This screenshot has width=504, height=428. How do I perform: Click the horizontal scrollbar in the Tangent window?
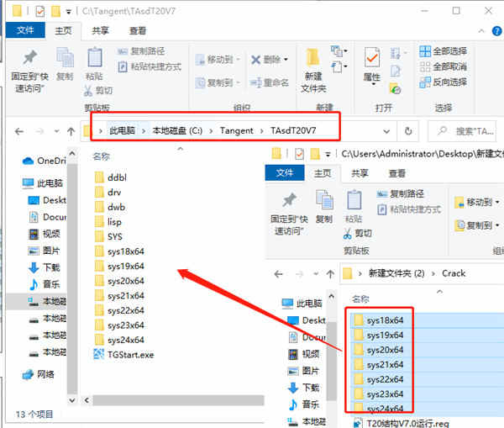coord(178,400)
